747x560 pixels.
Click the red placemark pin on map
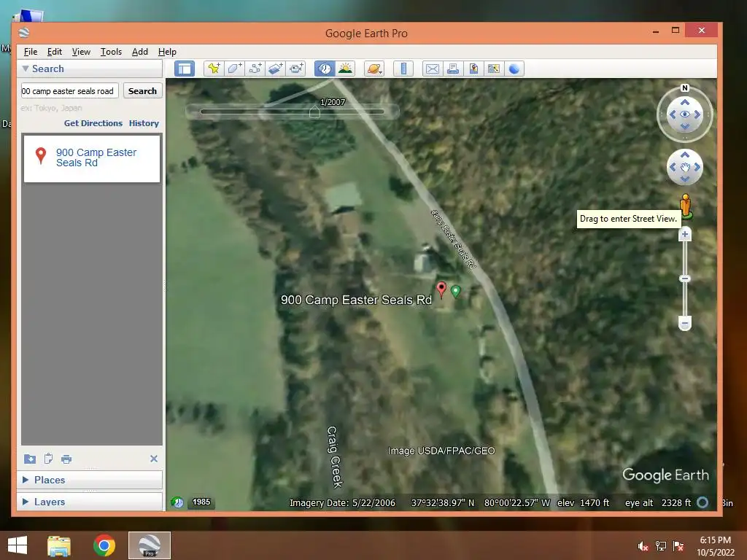click(x=441, y=289)
